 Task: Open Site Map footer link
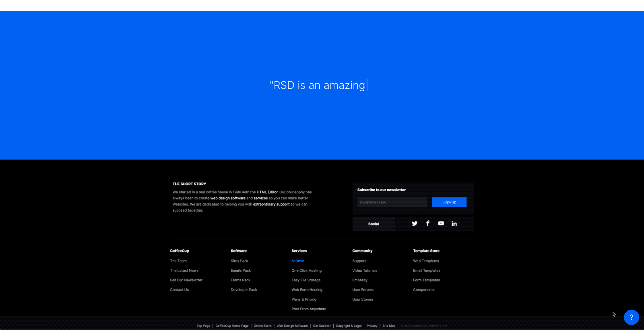[389, 326]
